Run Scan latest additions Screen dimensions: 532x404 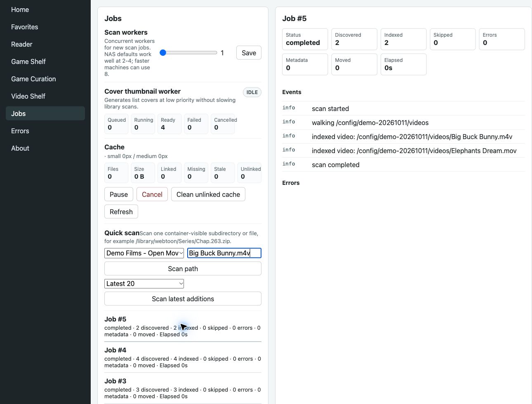point(183,299)
